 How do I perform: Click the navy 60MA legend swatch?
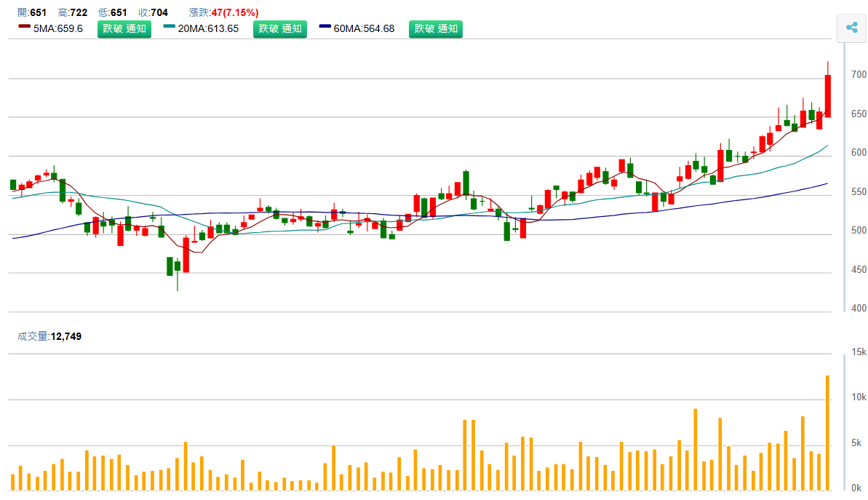pos(324,26)
